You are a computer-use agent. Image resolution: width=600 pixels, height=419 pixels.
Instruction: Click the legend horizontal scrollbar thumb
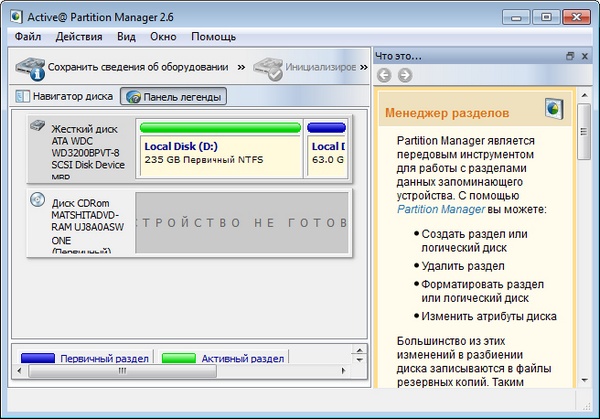point(122,371)
